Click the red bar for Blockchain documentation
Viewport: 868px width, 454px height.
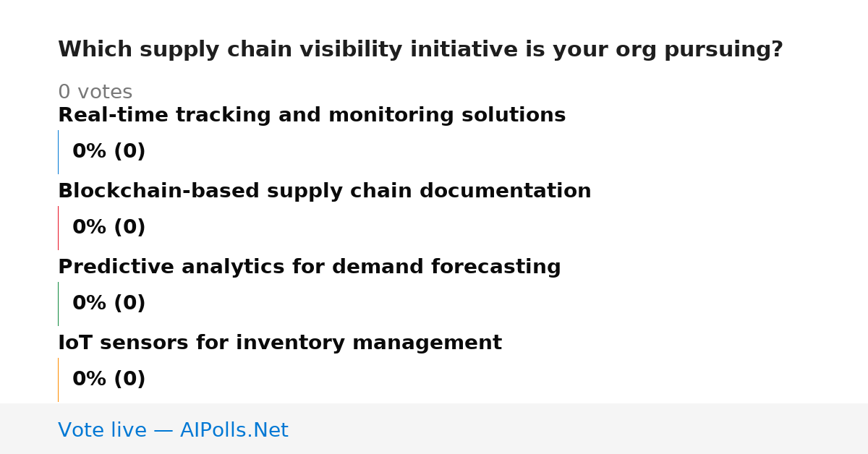(x=58, y=228)
